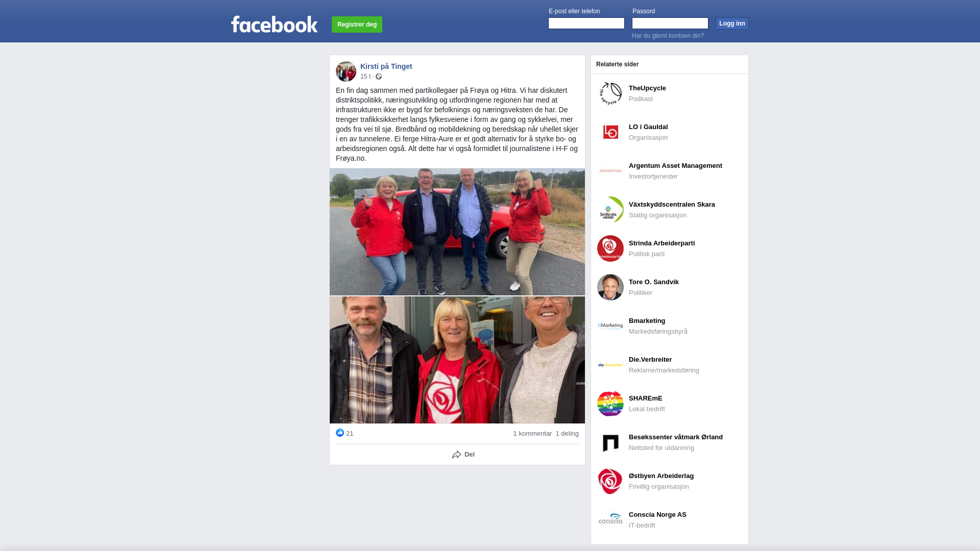Focus the Passord input field

point(670,23)
